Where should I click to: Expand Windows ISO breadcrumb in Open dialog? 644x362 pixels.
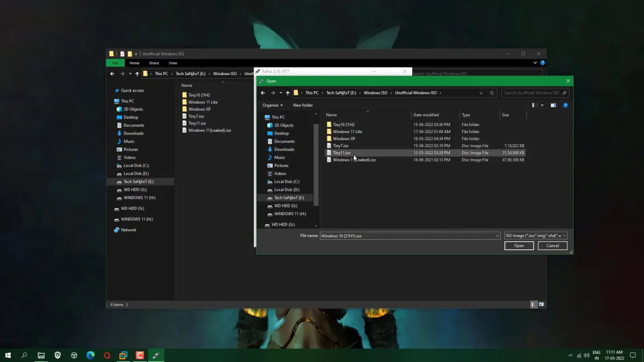click(391, 93)
